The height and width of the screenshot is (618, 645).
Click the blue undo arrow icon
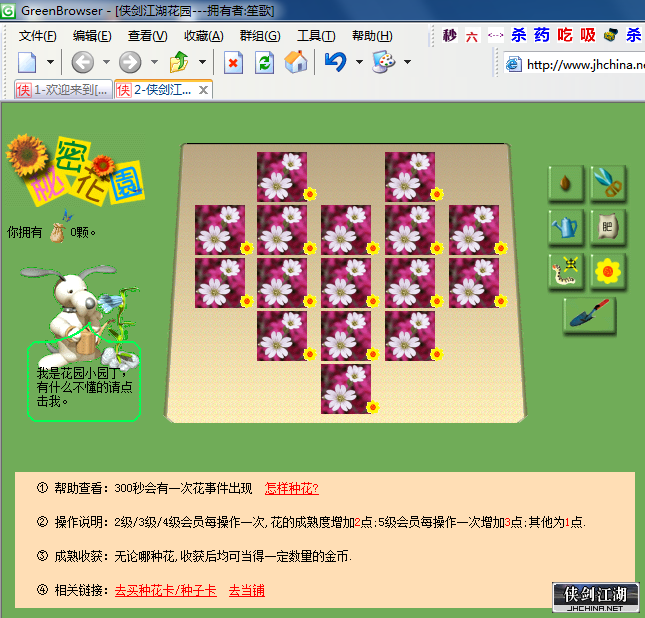pyautogui.click(x=335, y=62)
